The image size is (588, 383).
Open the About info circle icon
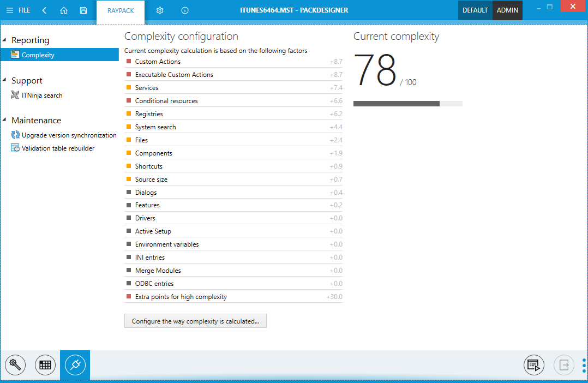click(x=185, y=10)
